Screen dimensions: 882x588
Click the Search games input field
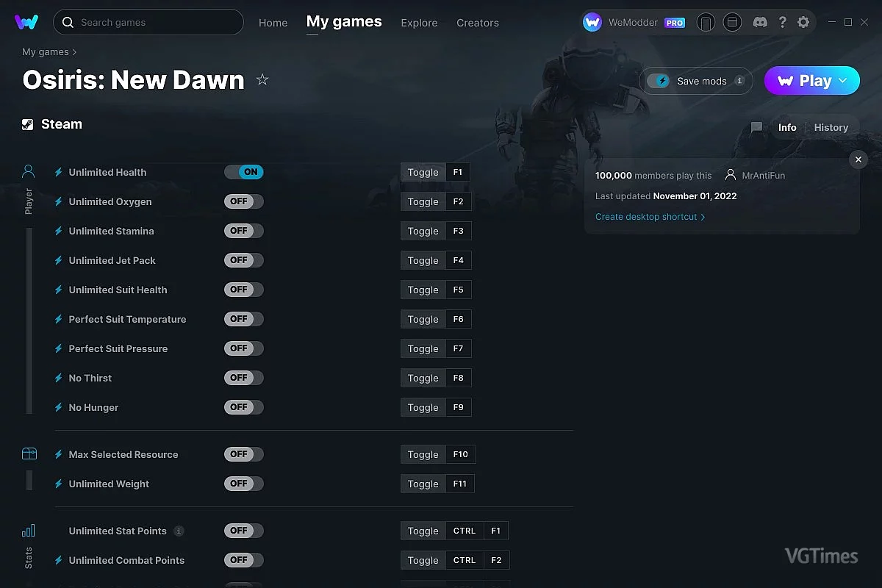point(148,22)
